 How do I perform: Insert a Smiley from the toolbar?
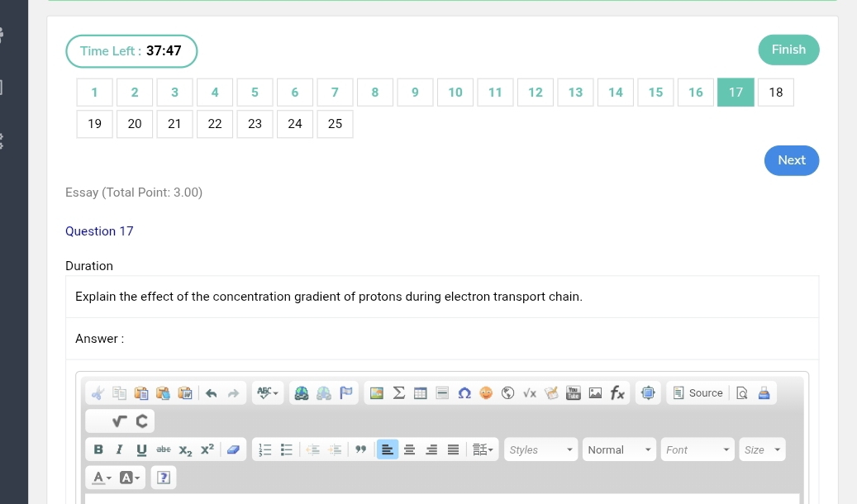pyautogui.click(x=486, y=392)
